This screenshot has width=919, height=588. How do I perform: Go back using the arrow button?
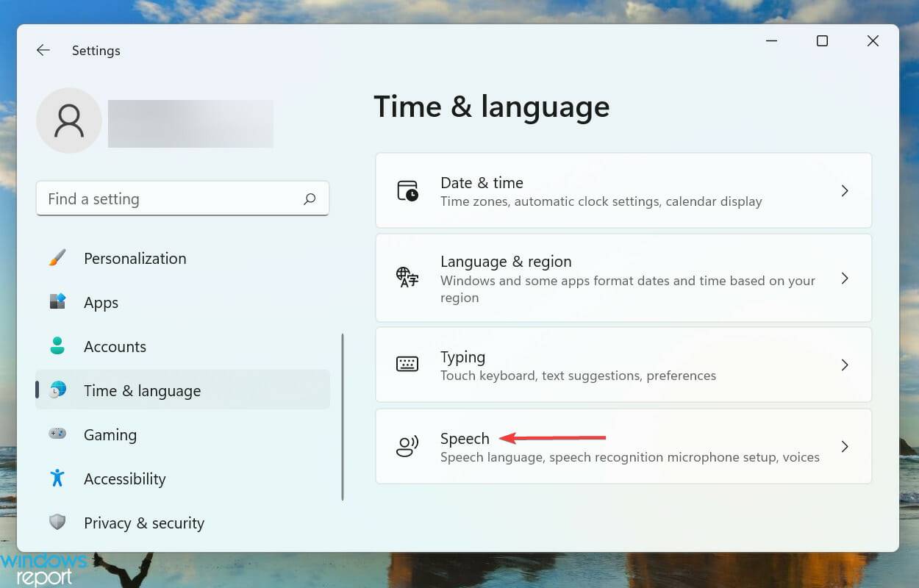pos(43,50)
